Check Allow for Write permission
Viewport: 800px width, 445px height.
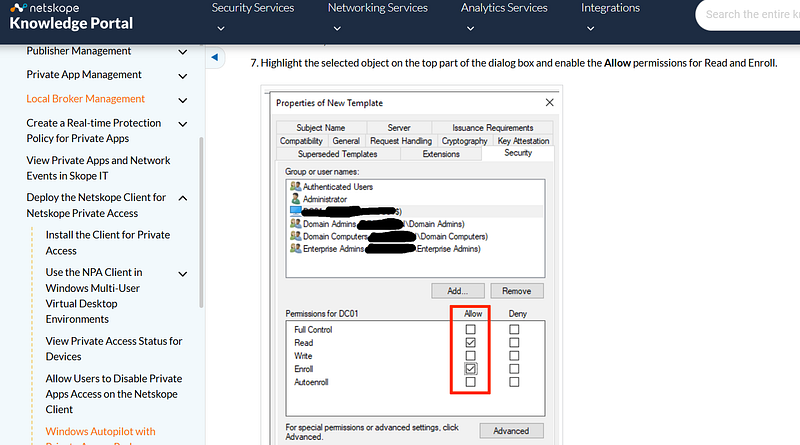(470, 356)
